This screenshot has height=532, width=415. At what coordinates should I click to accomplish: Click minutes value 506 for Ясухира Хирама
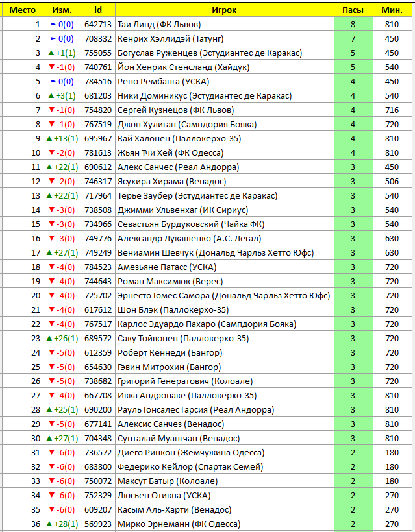(392, 181)
